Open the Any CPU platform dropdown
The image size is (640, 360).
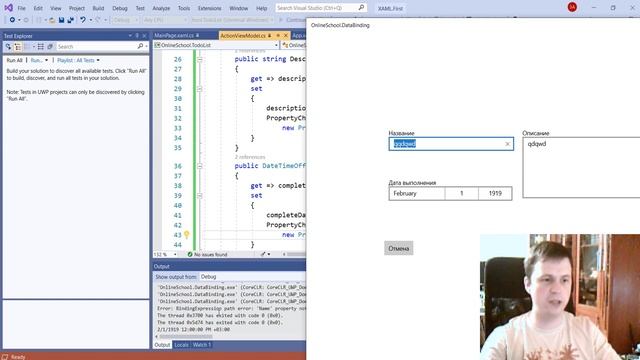(165, 20)
